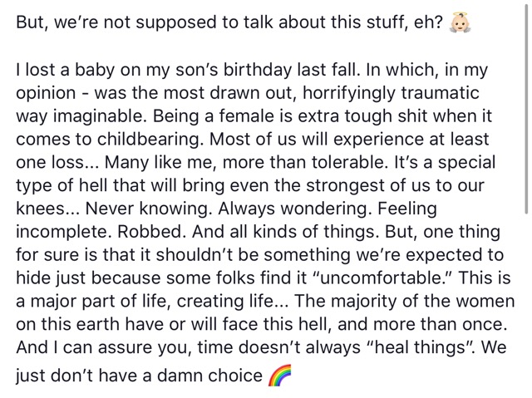
Task: Click the word "Robbed"
Action: click(x=149, y=232)
